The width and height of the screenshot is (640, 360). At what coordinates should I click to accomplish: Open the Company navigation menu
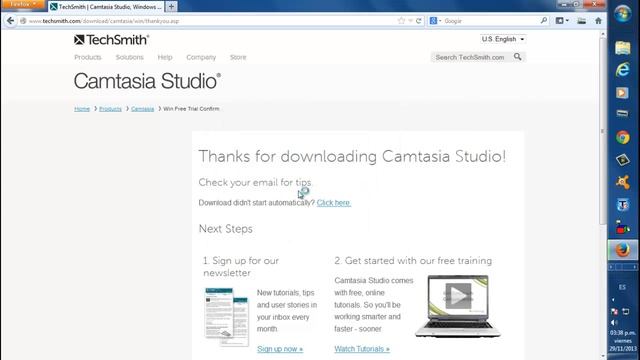tap(201, 57)
